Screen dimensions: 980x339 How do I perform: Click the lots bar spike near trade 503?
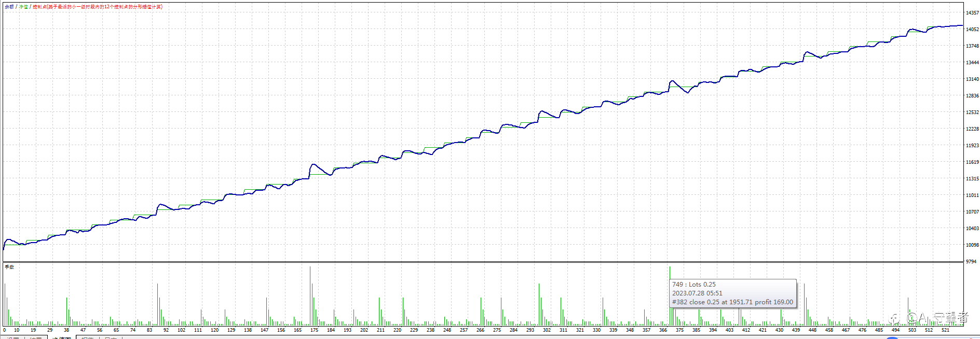click(908, 312)
